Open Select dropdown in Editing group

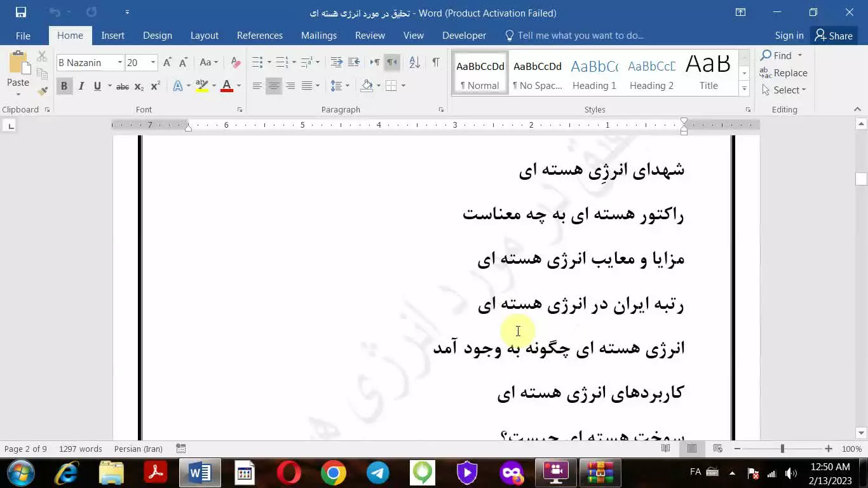785,90
